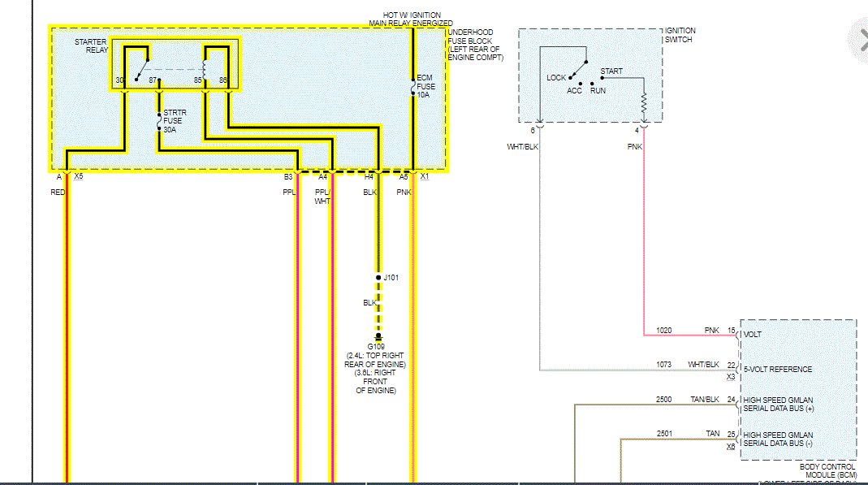Screen dimensions: 868x485
Task: Click HOT W/ IGNITION MAIN RELAY ENERGIZED text
Action: [x=411, y=19]
